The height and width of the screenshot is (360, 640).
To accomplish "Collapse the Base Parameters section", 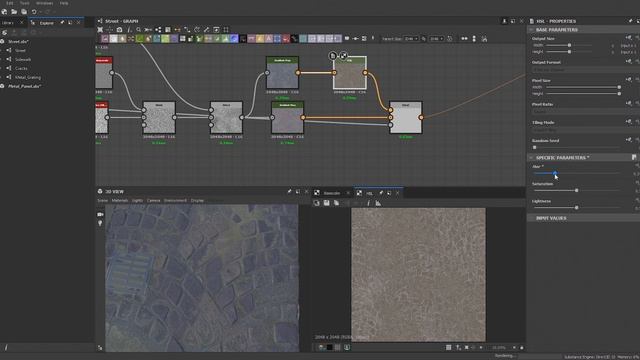I will tap(531, 30).
